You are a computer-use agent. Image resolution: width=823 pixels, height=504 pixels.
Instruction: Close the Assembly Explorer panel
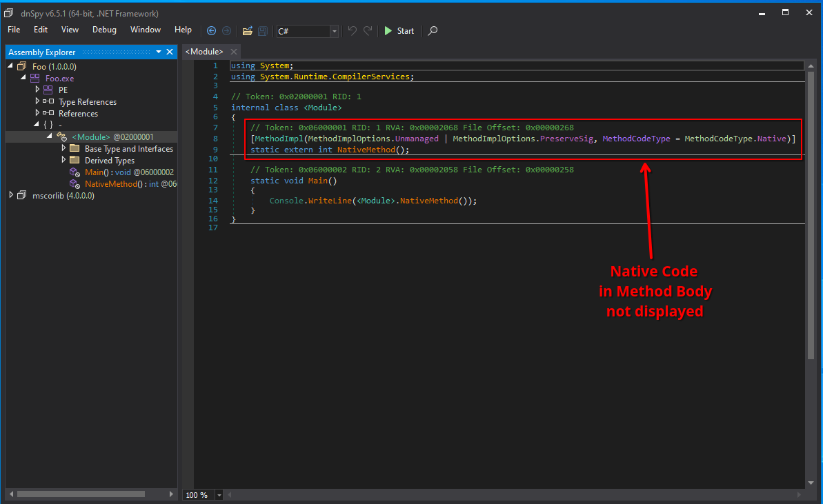pos(170,52)
